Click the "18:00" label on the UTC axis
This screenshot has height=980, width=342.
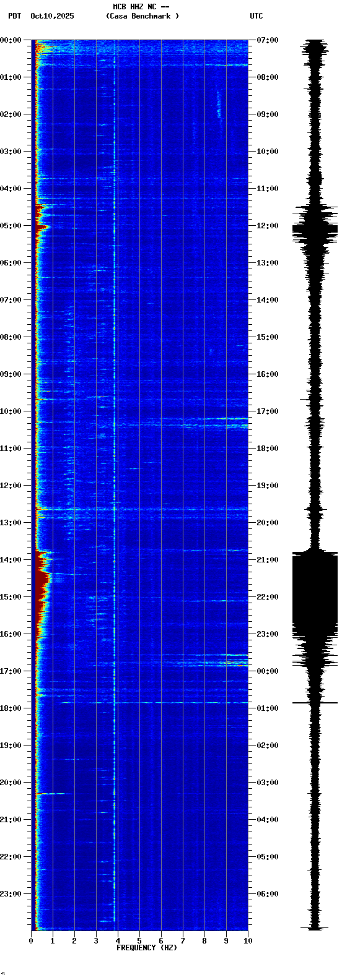pos(268,449)
